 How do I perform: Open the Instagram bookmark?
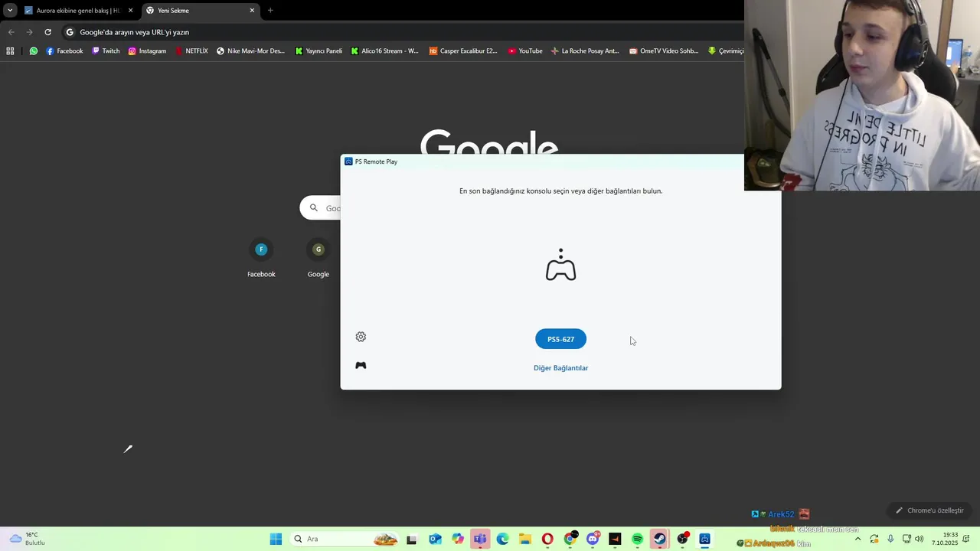[x=147, y=51]
